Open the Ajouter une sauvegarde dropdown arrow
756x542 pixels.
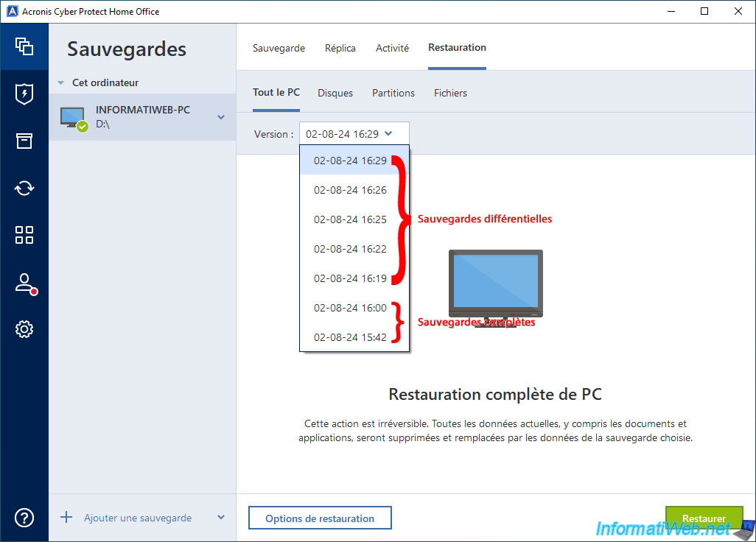221,517
